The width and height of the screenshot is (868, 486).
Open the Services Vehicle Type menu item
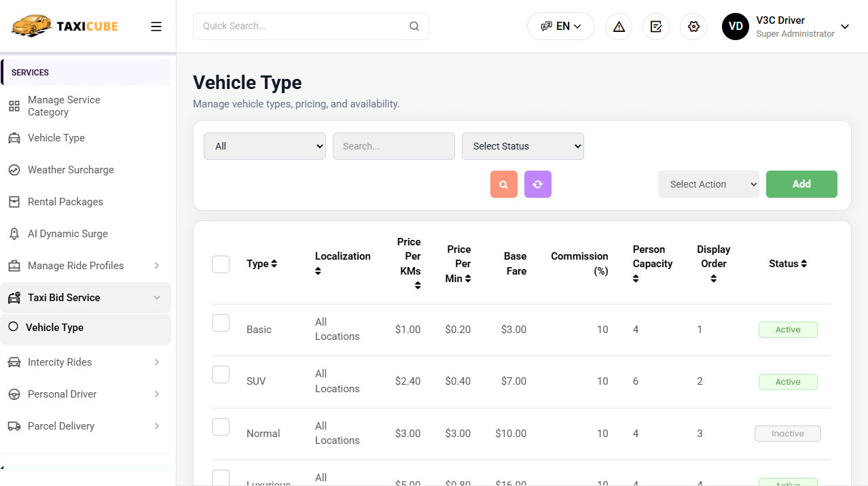click(86, 138)
